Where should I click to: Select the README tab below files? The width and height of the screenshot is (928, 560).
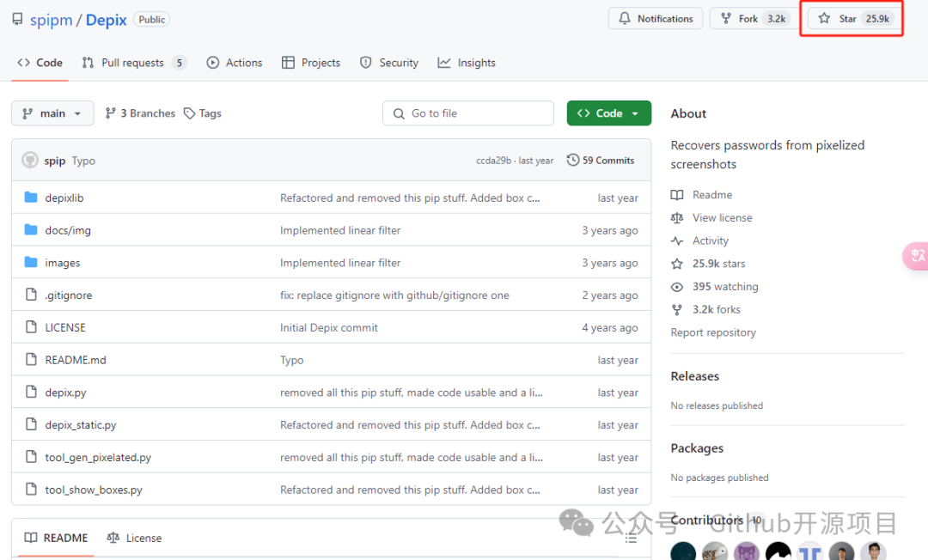tap(56, 539)
